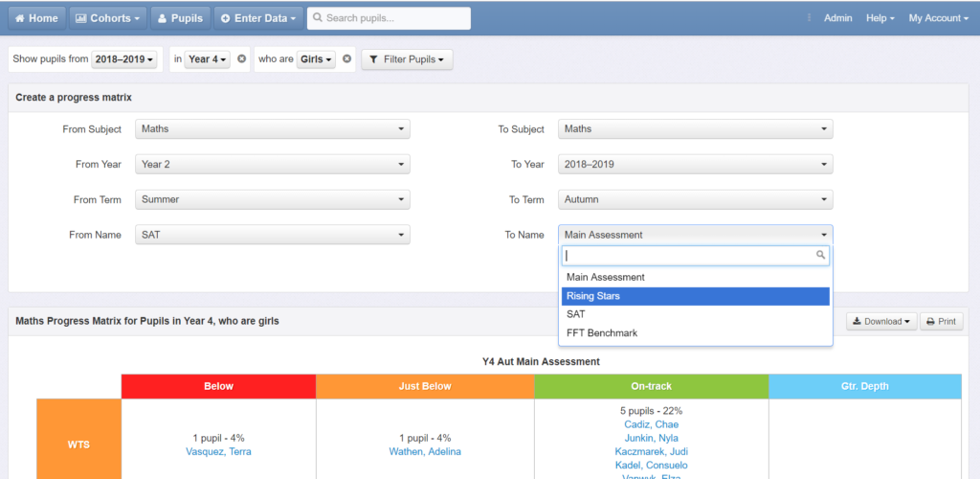Click the three-dot separator before Admin
The image size is (980, 479).
(810, 18)
